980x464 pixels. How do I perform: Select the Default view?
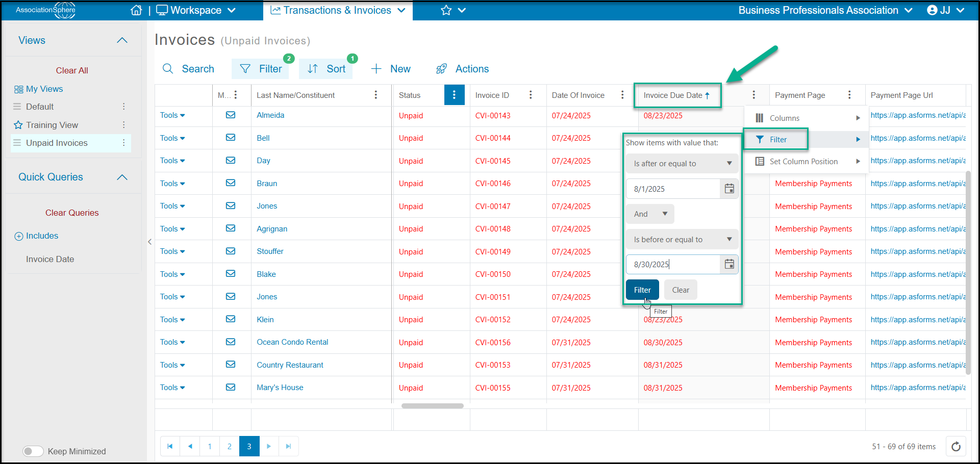pos(40,107)
